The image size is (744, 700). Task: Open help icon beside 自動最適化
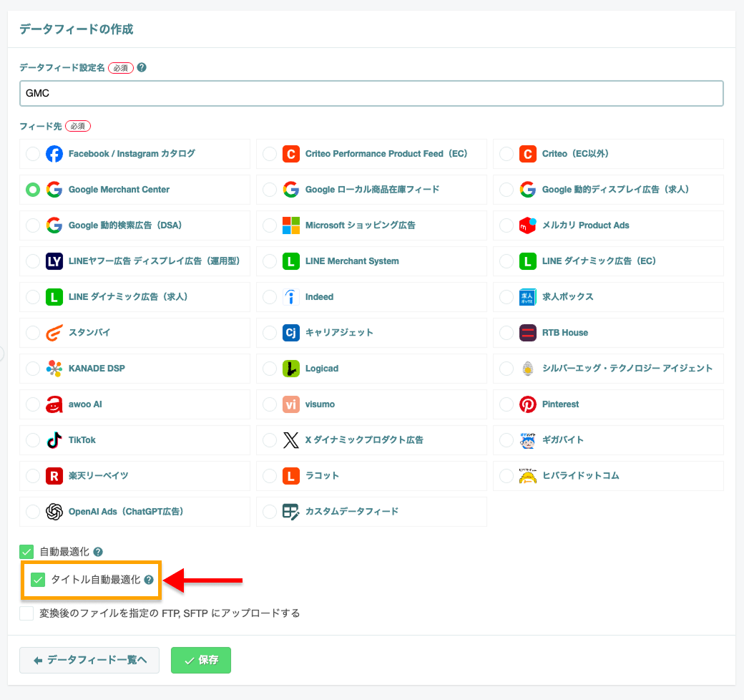[98, 552]
